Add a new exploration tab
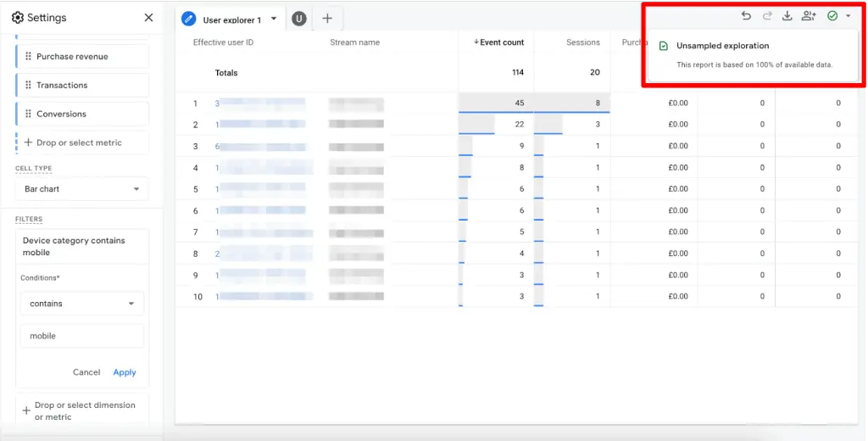Viewport: 868px width, 441px height. tap(328, 19)
